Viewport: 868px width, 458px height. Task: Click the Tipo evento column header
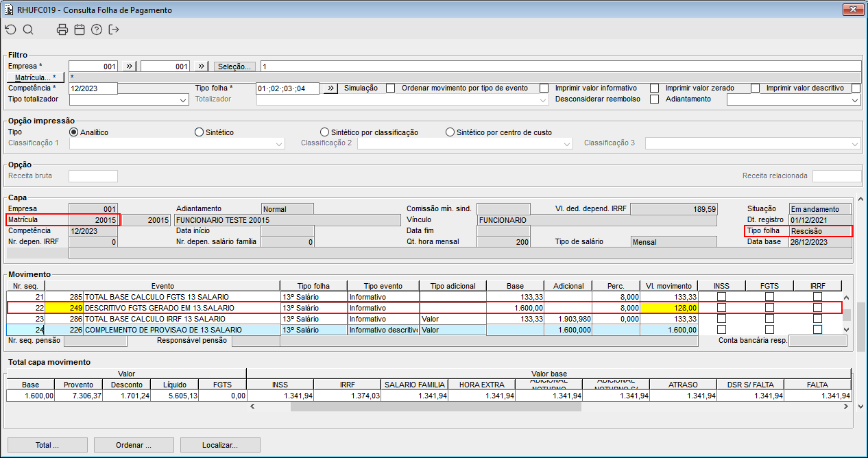383,286
